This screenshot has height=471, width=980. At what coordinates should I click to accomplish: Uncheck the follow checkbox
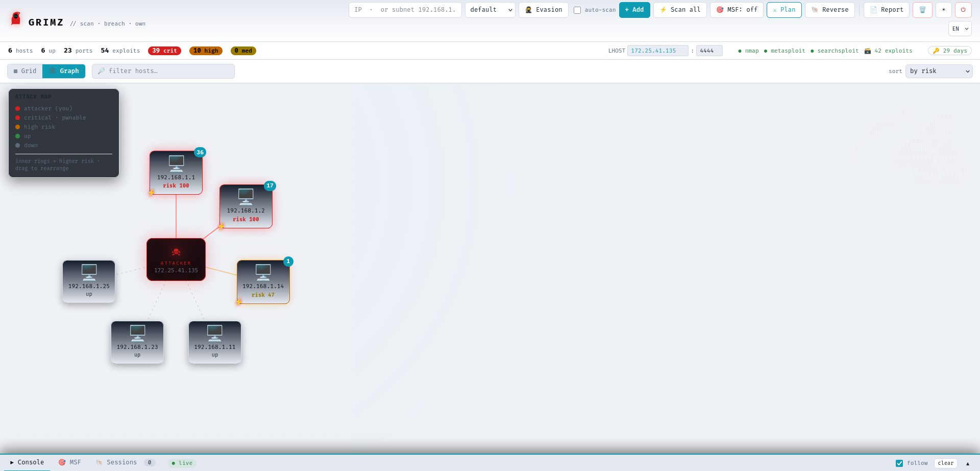pyautogui.click(x=899, y=463)
